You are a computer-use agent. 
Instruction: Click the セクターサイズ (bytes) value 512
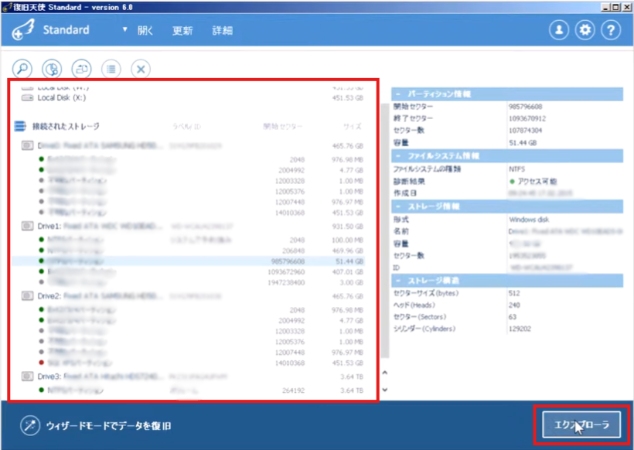514,293
